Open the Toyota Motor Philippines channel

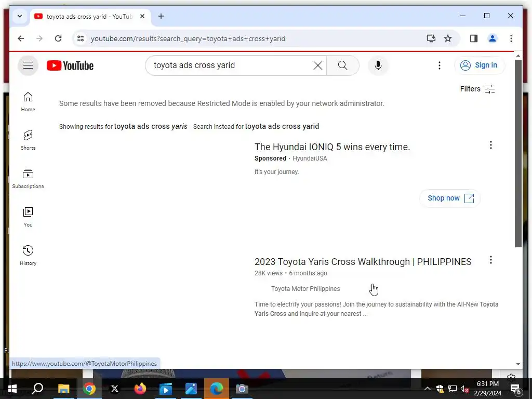[x=305, y=289]
